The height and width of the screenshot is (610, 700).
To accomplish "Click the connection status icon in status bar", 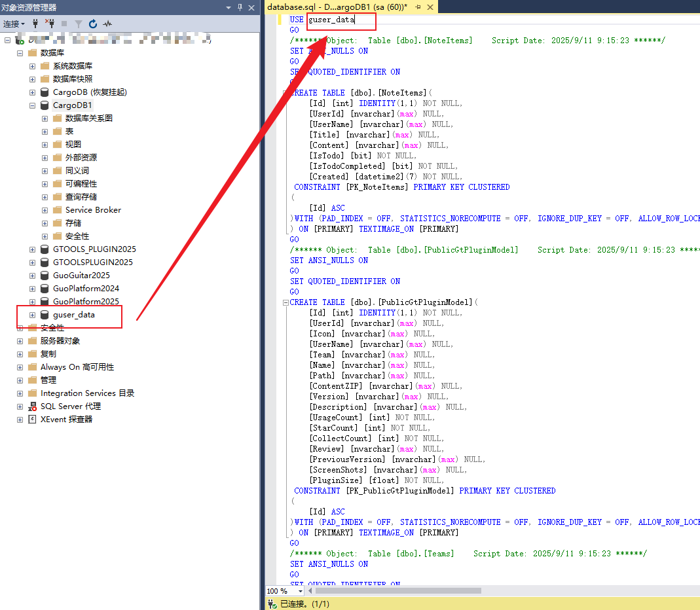I will [x=272, y=603].
